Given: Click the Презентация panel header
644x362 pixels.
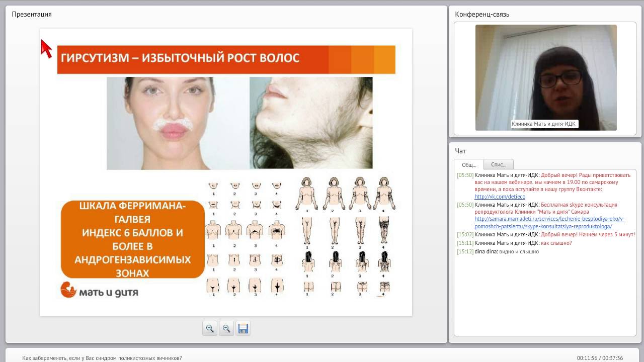Looking at the screenshot, I should pyautogui.click(x=32, y=14).
